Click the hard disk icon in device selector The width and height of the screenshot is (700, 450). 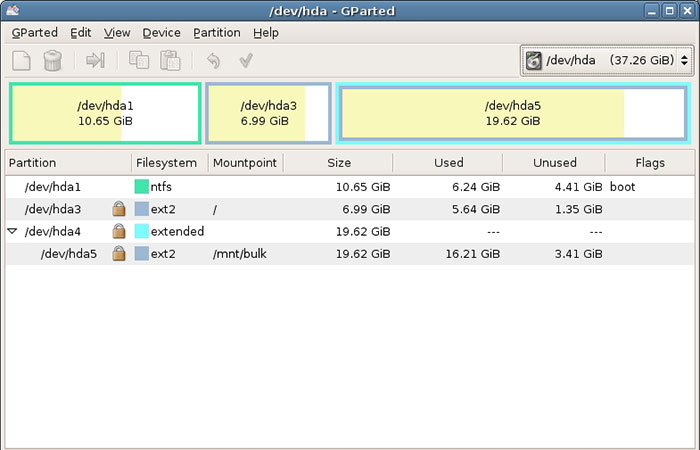tap(533, 60)
